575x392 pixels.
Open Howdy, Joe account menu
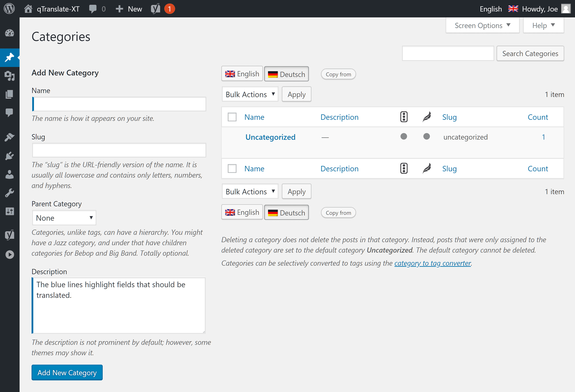click(x=540, y=9)
